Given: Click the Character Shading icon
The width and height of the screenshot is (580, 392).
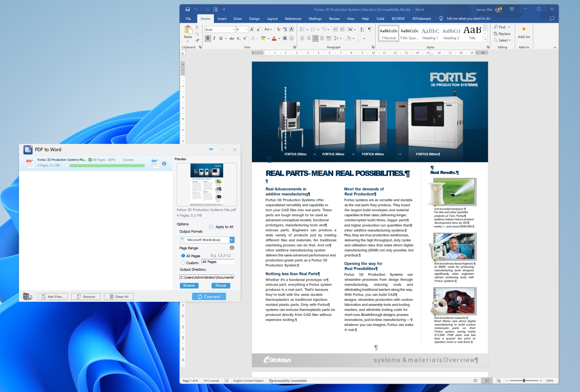Looking at the screenshot, I should pos(285,38).
